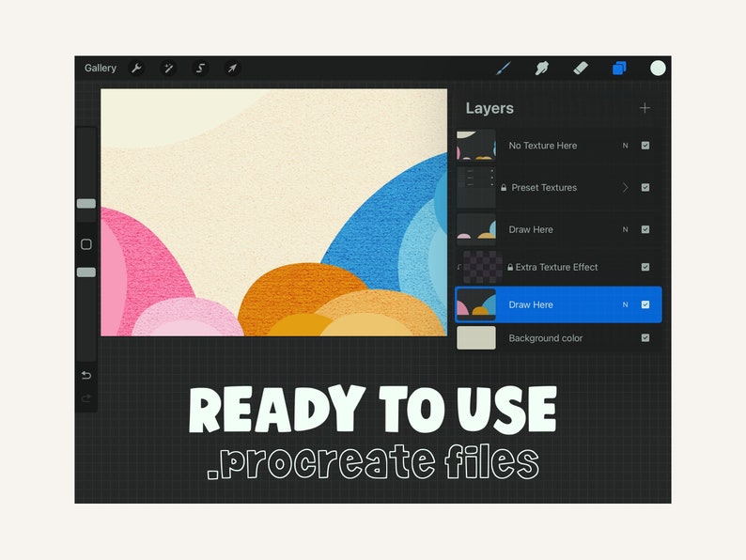746x560 pixels.
Task: Select the "Preset Textures" layer name
Action: coord(544,188)
